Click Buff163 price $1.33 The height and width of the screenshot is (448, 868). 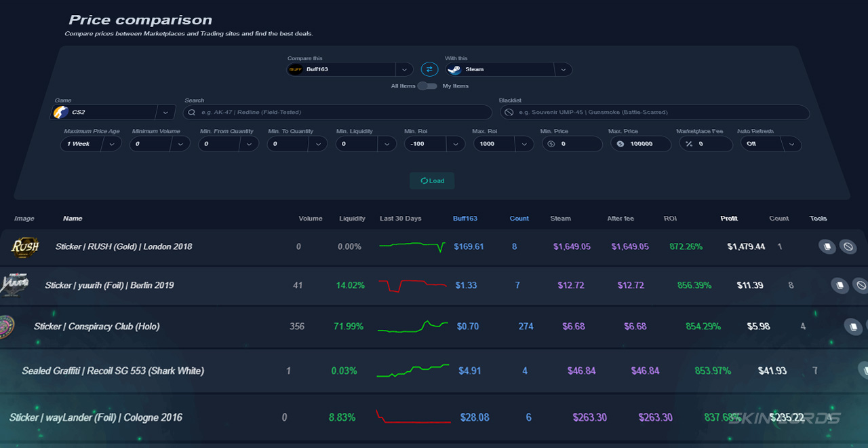(x=466, y=286)
